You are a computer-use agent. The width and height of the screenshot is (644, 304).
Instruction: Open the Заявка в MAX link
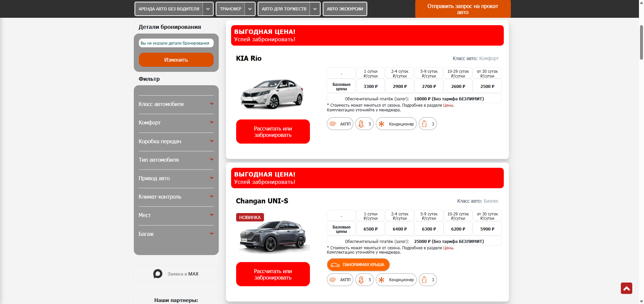click(x=183, y=274)
